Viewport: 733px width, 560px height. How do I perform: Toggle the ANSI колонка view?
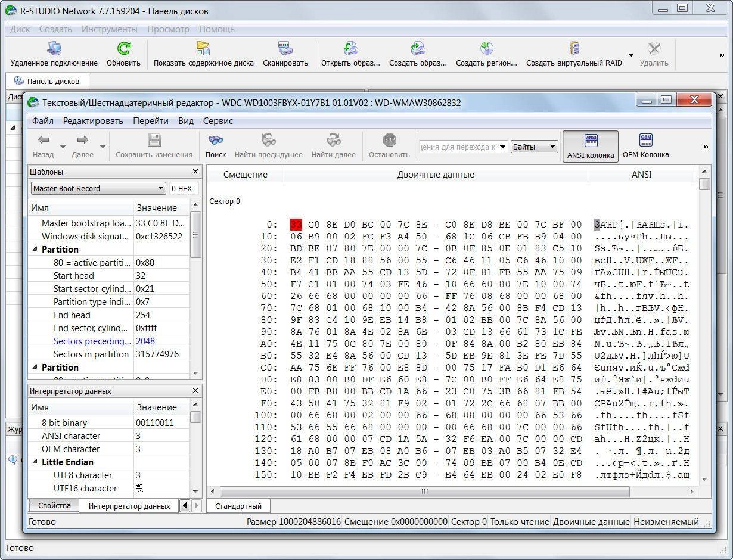click(x=591, y=146)
